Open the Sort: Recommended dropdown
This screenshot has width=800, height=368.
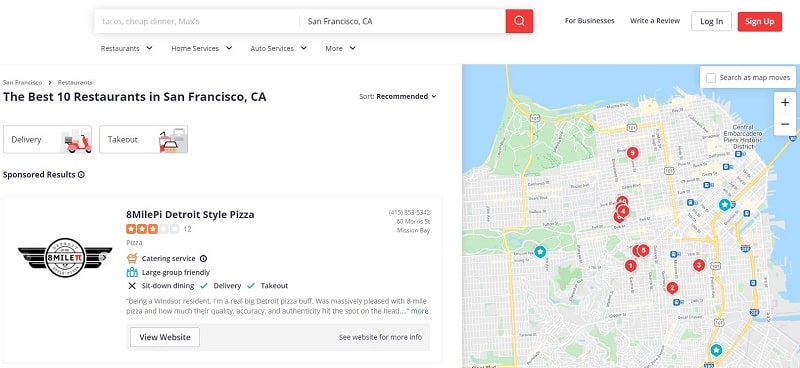[398, 96]
